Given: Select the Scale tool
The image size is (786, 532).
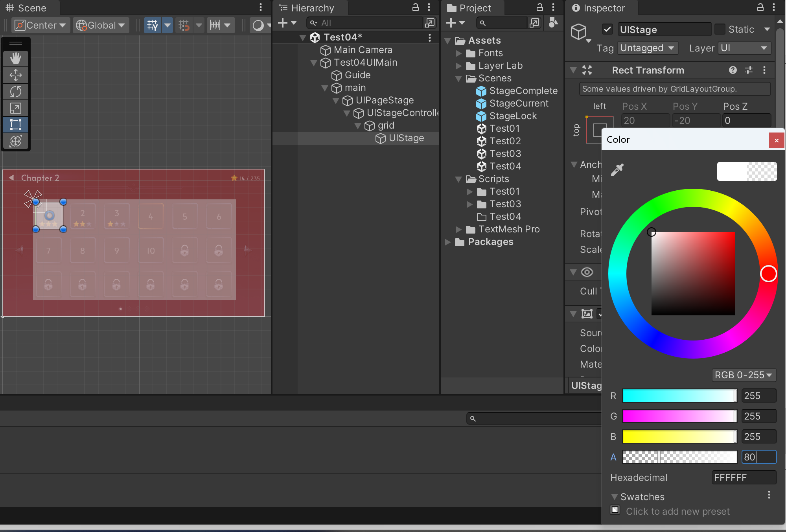Looking at the screenshot, I should pyautogui.click(x=16, y=108).
